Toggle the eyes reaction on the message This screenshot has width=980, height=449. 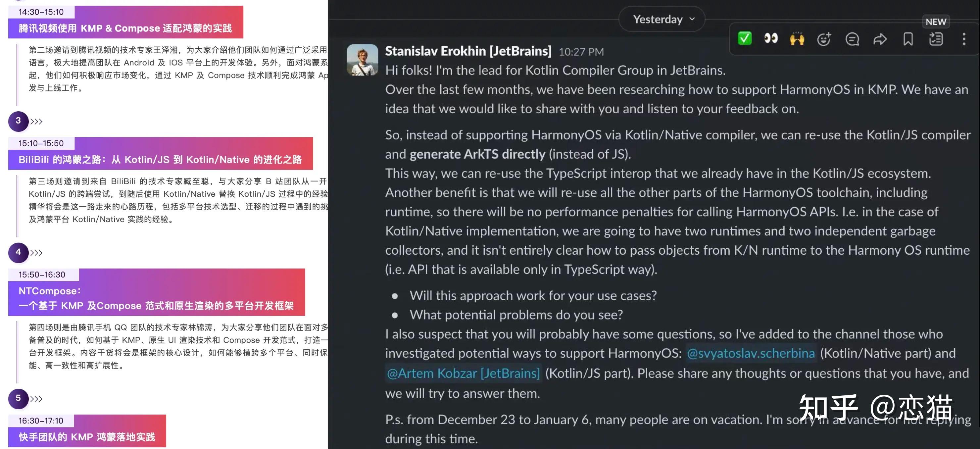pos(770,38)
